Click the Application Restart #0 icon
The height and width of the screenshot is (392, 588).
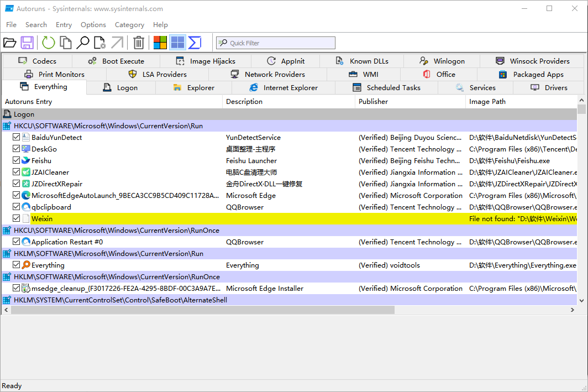pyautogui.click(x=26, y=242)
